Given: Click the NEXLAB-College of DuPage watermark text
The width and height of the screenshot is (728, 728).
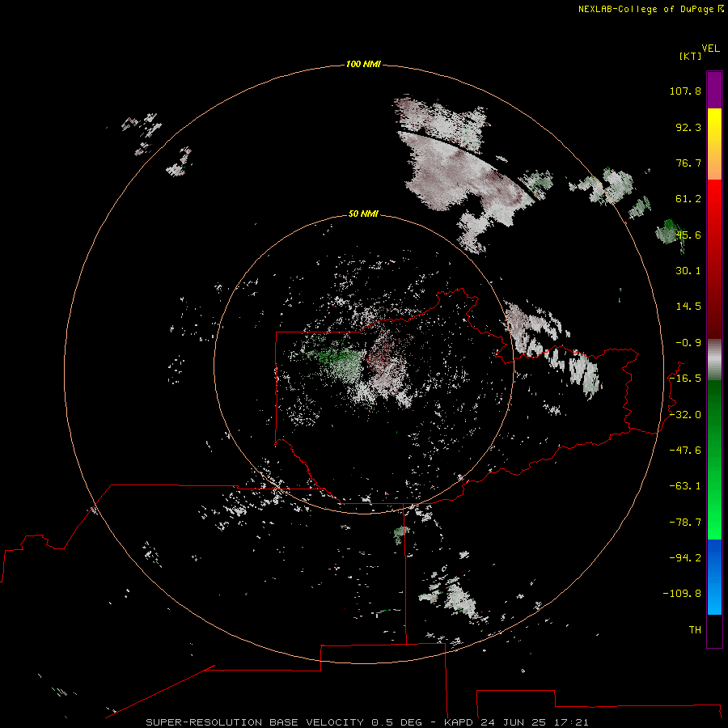Looking at the screenshot, I should coord(645,9).
